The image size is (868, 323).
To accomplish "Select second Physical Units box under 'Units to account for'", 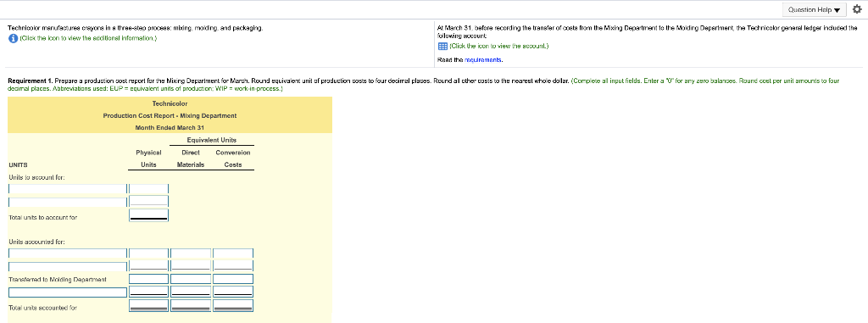I will coord(148,201).
